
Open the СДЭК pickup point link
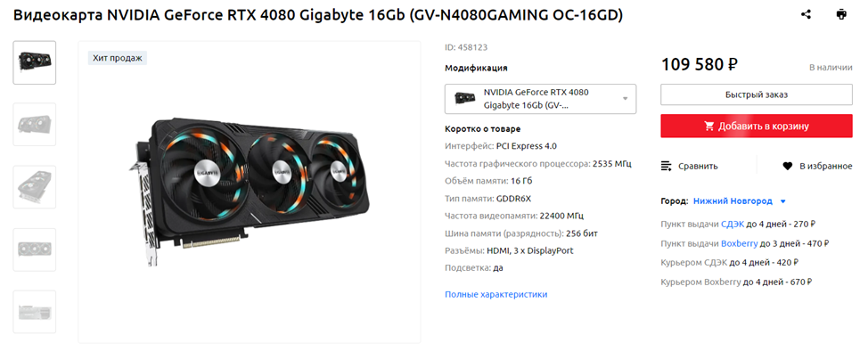click(x=732, y=225)
